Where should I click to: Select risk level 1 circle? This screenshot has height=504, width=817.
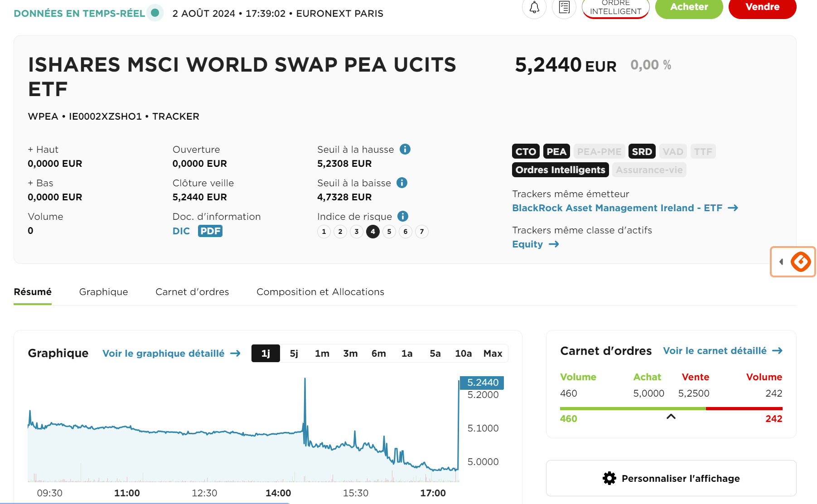tap(324, 232)
